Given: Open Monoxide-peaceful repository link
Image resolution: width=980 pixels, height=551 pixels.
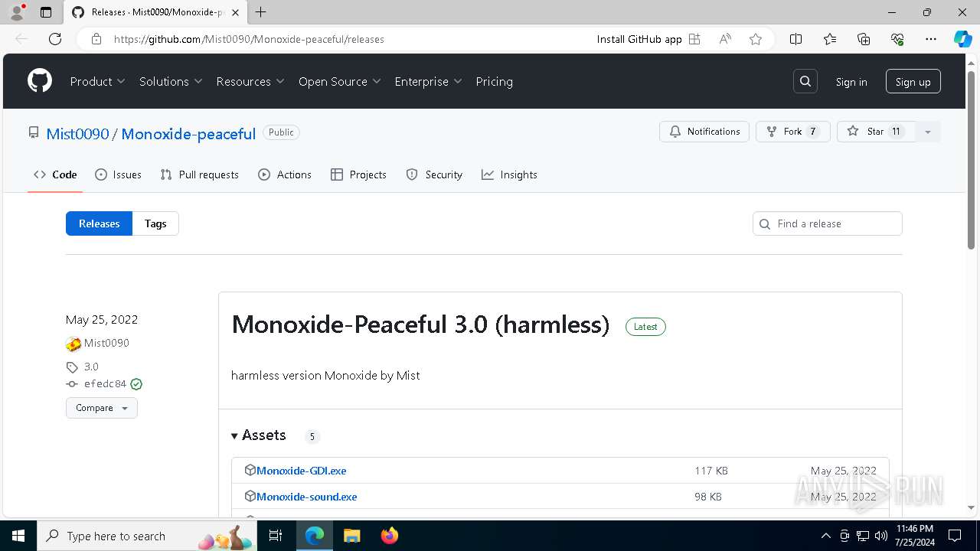Looking at the screenshot, I should [x=188, y=134].
